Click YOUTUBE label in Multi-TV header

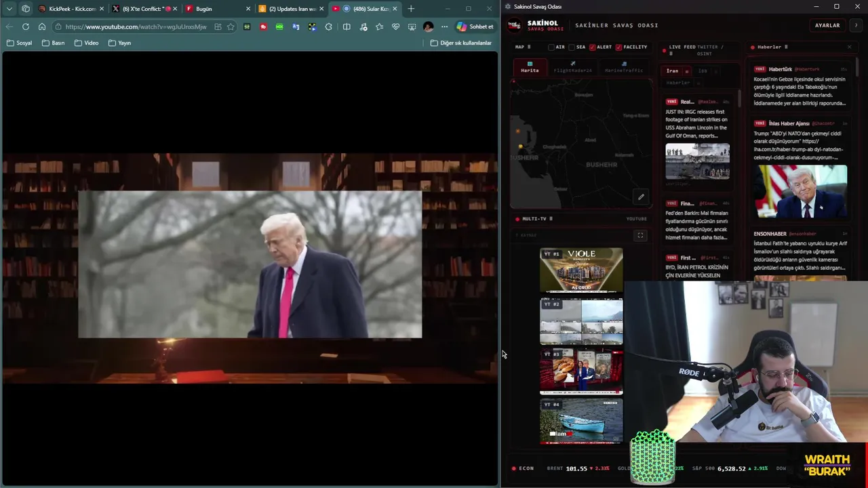pos(636,219)
